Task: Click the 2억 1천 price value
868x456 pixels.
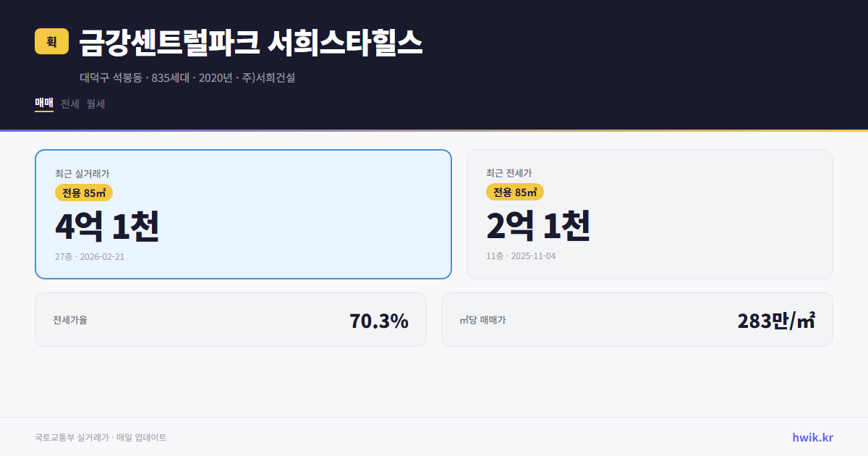Action: coord(539,226)
